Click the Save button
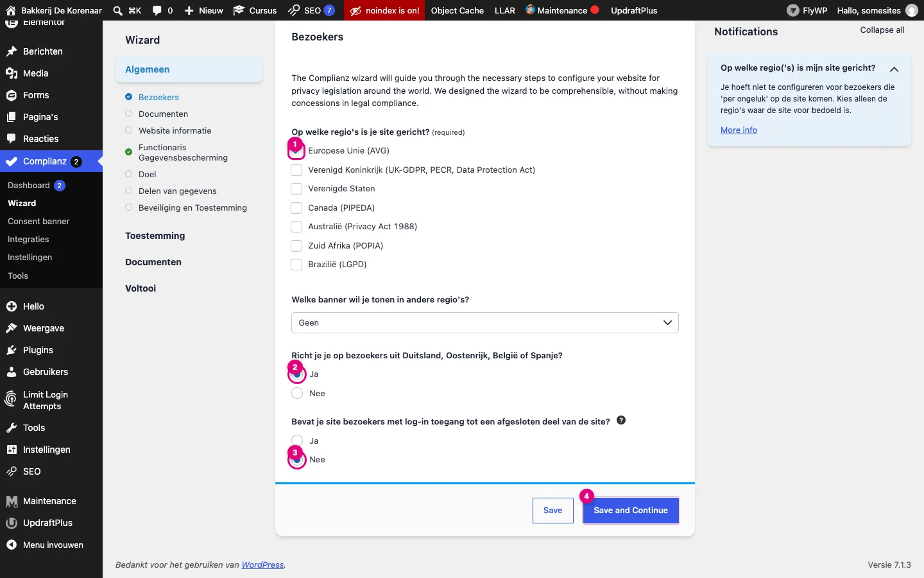924x578 pixels. pyautogui.click(x=553, y=511)
